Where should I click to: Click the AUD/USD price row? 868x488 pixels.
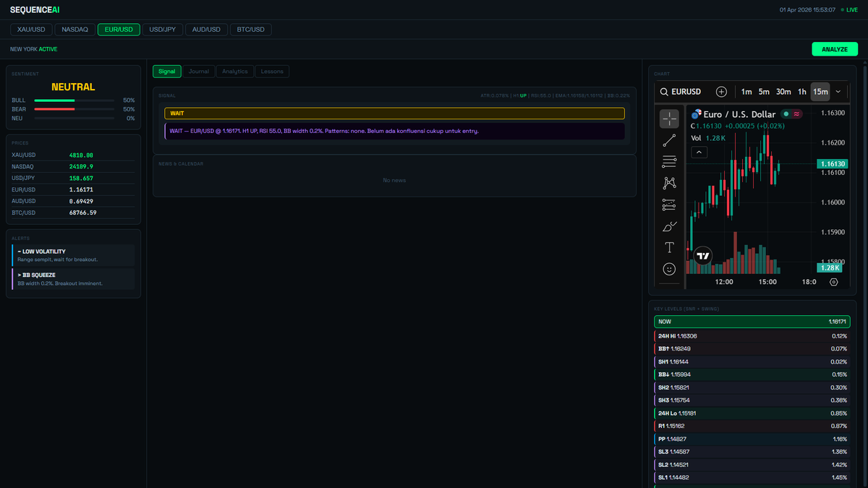tap(73, 201)
